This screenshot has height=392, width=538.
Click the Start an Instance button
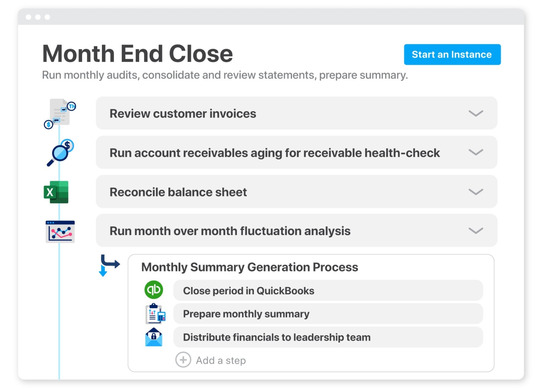click(452, 54)
